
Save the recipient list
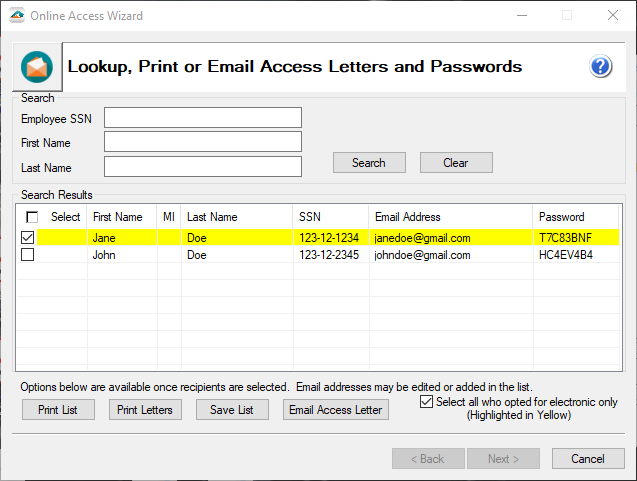pyautogui.click(x=232, y=410)
